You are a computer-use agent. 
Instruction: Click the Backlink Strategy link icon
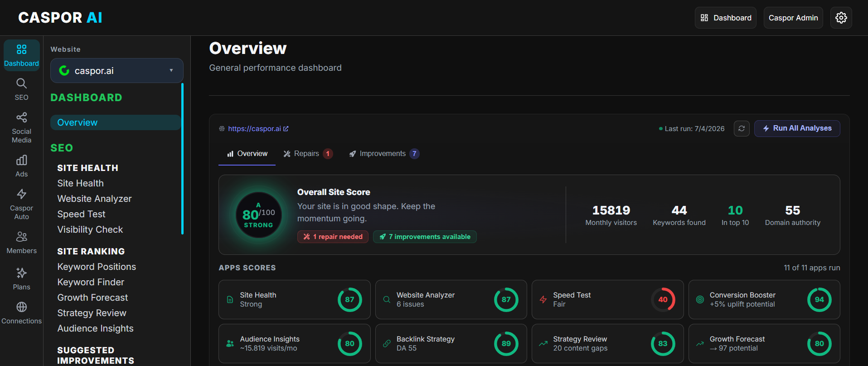point(387,343)
